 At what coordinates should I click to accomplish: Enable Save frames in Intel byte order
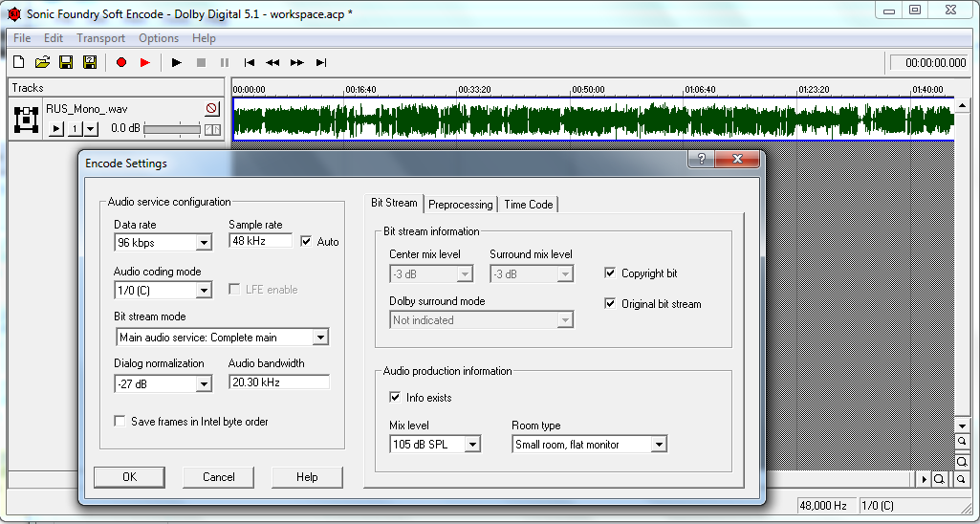click(120, 421)
